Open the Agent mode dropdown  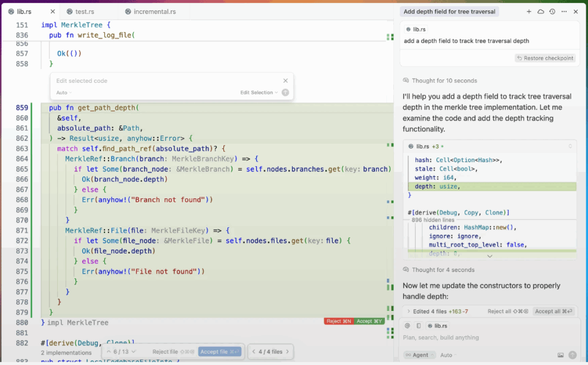point(419,355)
